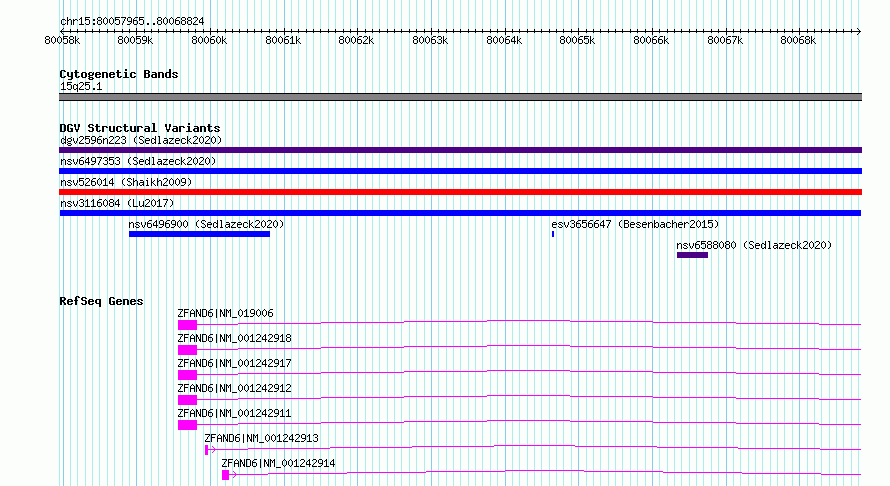Screen dimensions: 890x486
Task: Open esv3656647 (Besenbacher2015) variant label
Action: coord(635,224)
